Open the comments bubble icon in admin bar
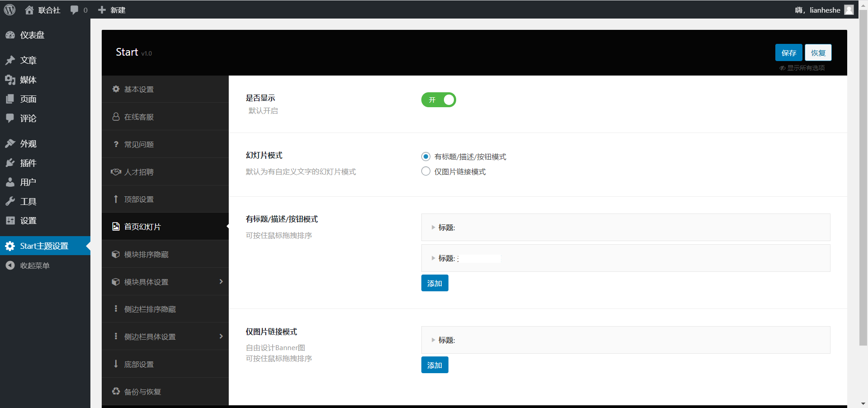 click(x=75, y=10)
